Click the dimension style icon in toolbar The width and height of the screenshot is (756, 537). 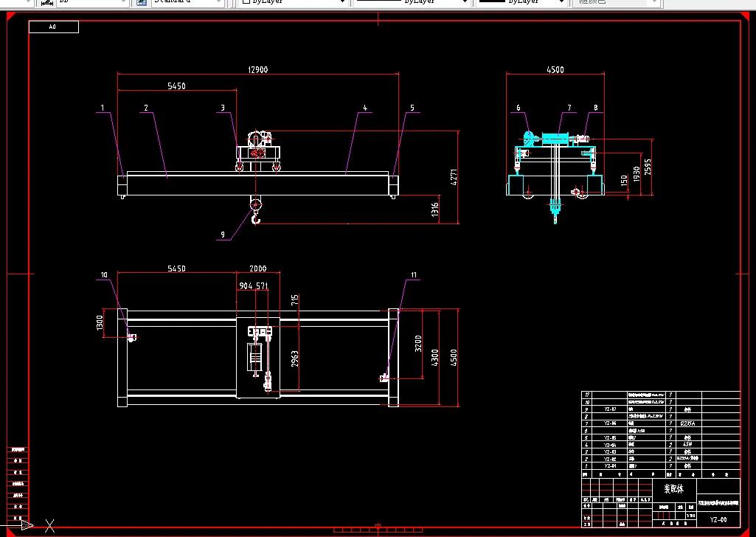pyautogui.click(x=46, y=2)
